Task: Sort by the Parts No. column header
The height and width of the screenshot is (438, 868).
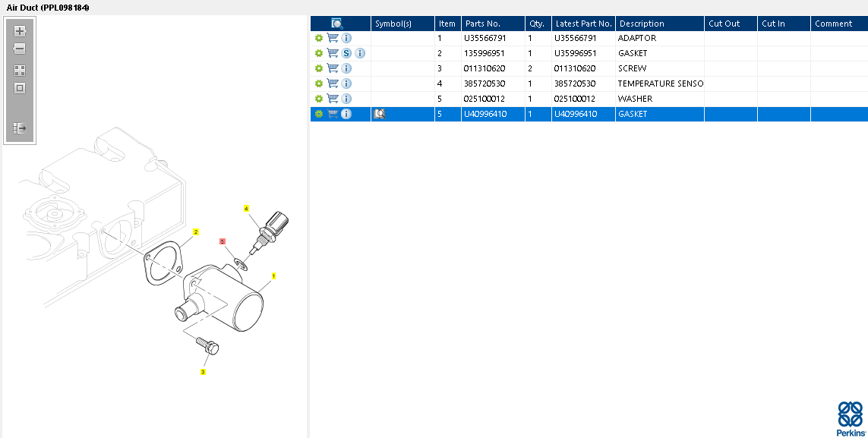Action: coord(493,24)
